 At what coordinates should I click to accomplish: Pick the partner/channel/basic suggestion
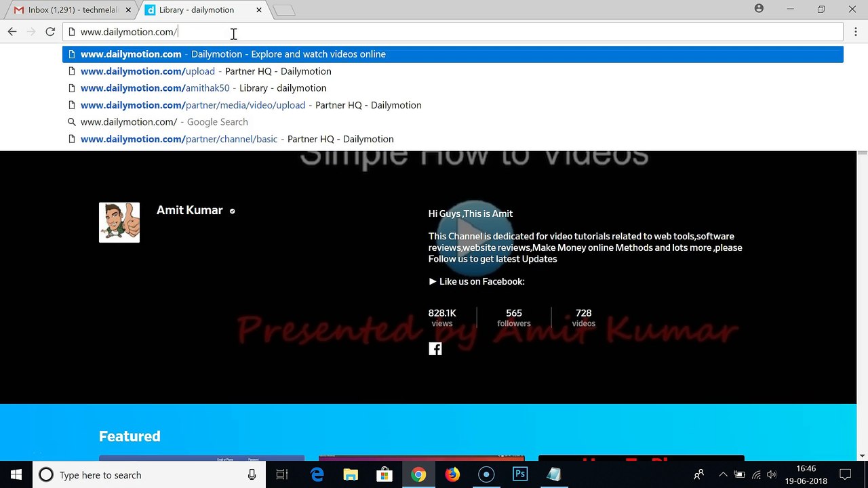click(453, 139)
